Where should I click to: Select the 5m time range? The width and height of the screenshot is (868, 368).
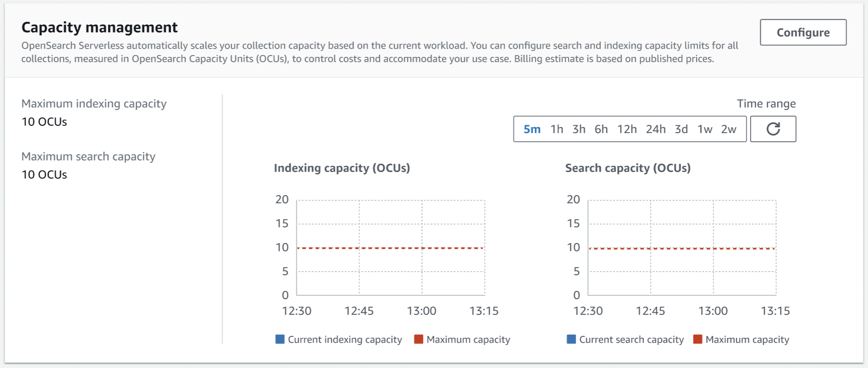point(532,129)
